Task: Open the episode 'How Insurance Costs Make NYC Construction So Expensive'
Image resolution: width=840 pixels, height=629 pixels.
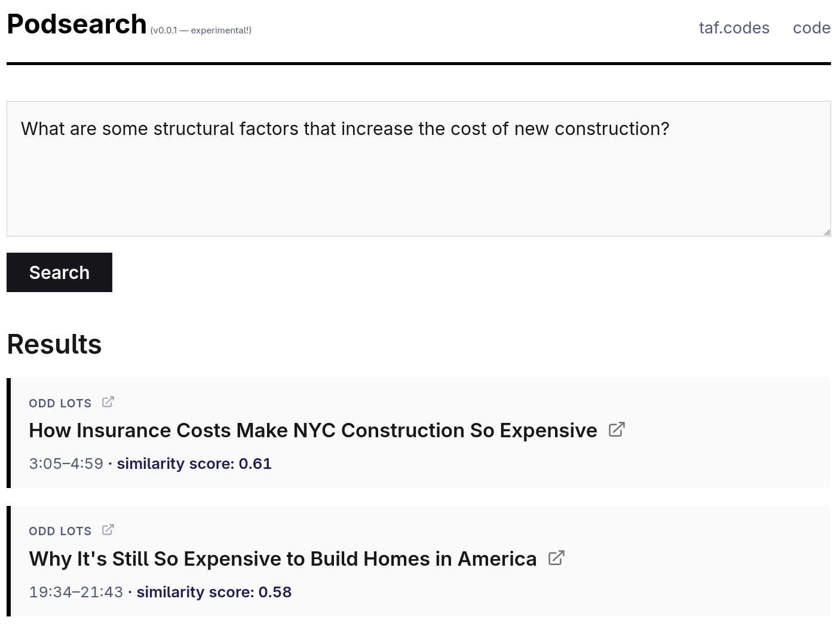Action: (x=312, y=430)
